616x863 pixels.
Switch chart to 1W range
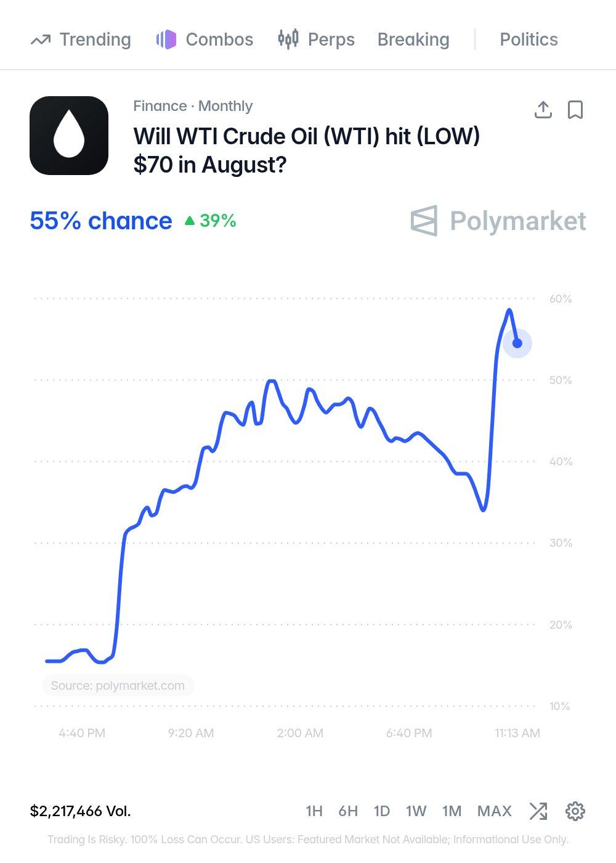416,811
